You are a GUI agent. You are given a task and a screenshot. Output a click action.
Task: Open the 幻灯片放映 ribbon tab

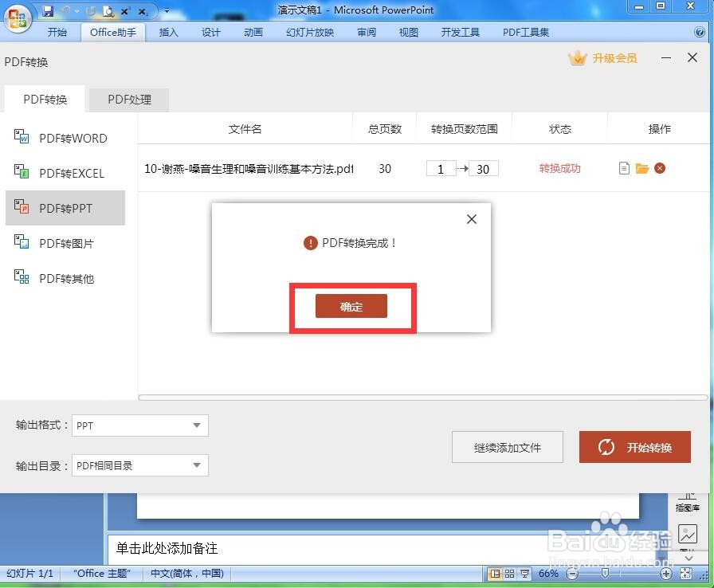pos(309,32)
